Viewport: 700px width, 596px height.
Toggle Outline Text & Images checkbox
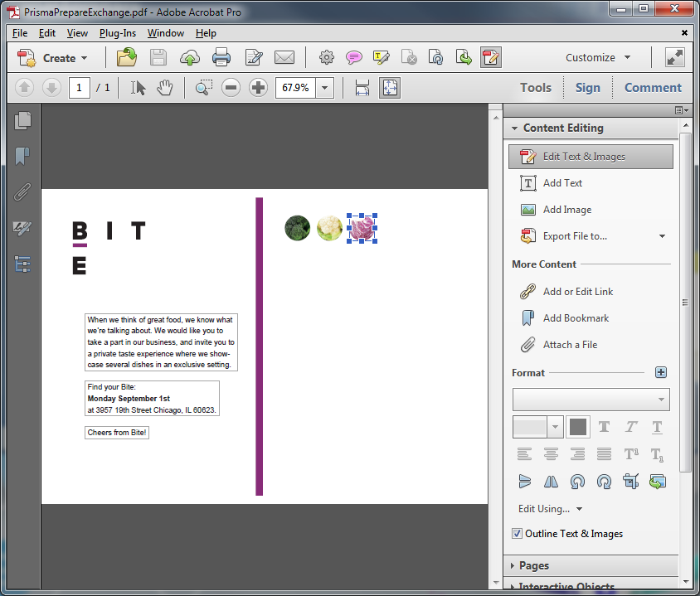coord(518,534)
